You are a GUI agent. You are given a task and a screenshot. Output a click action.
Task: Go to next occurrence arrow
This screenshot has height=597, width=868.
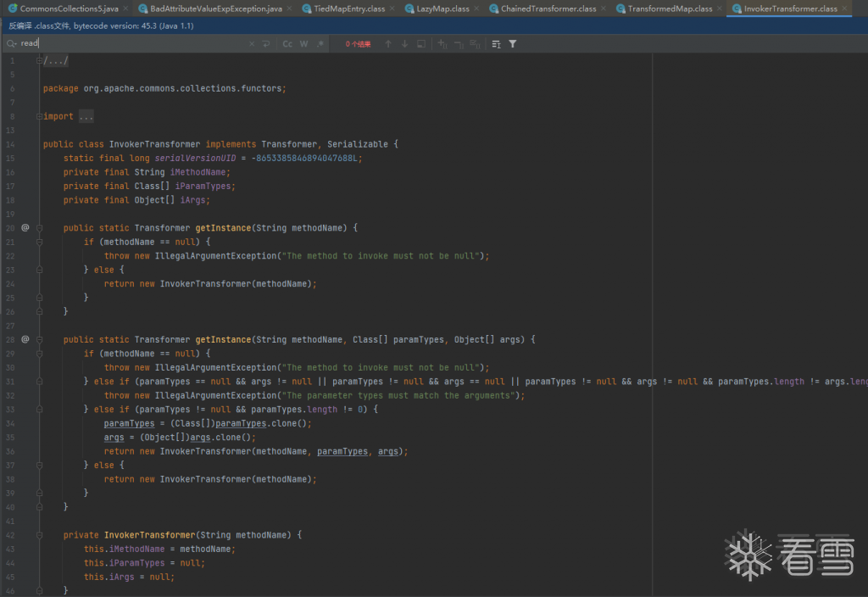point(404,44)
